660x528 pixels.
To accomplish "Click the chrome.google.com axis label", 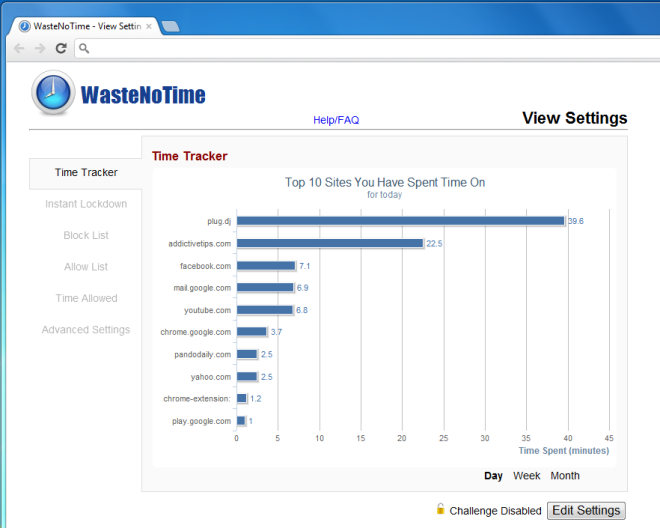I will click(x=196, y=332).
